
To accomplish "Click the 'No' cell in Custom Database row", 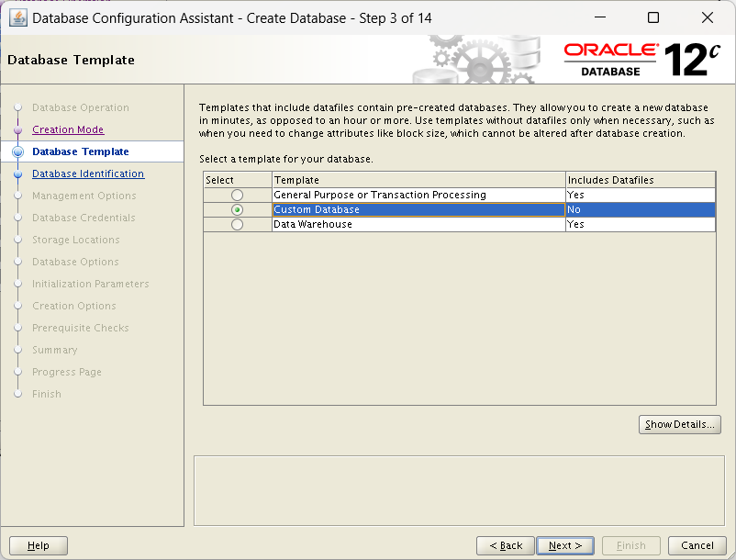I will pyautogui.click(x=641, y=210).
